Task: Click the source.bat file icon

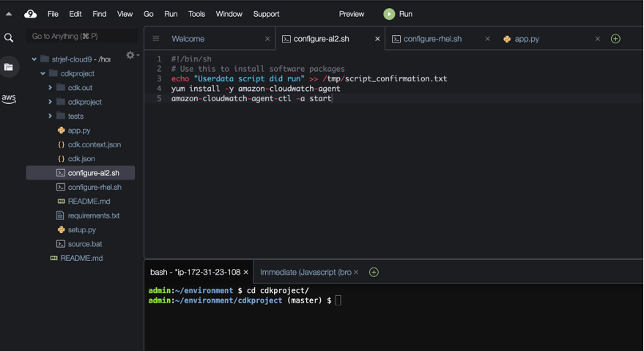Action: coord(61,244)
